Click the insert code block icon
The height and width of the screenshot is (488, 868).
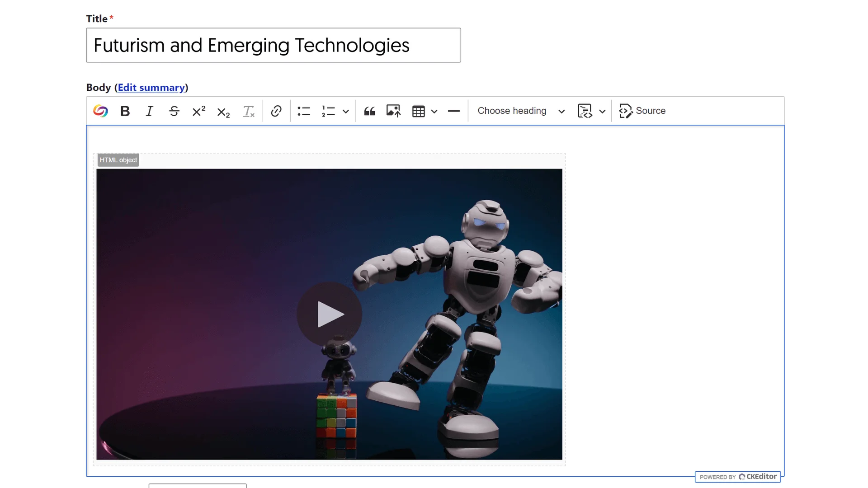585,111
